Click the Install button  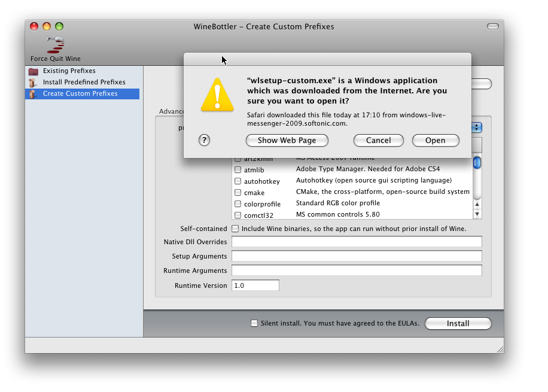tap(458, 323)
